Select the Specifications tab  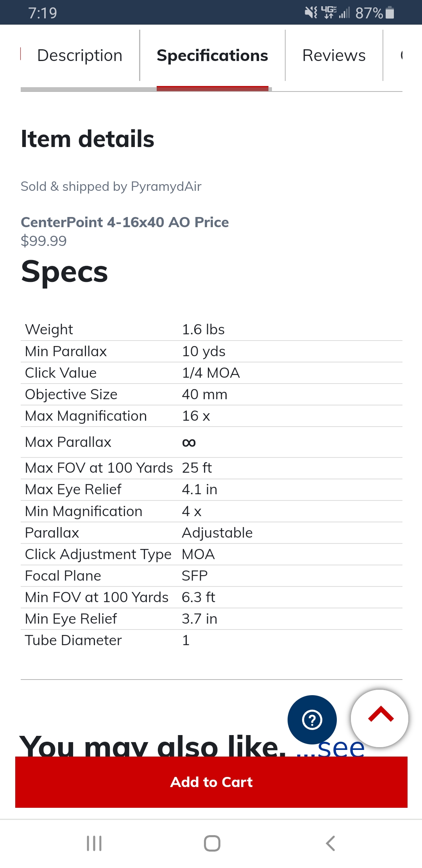click(213, 56)
